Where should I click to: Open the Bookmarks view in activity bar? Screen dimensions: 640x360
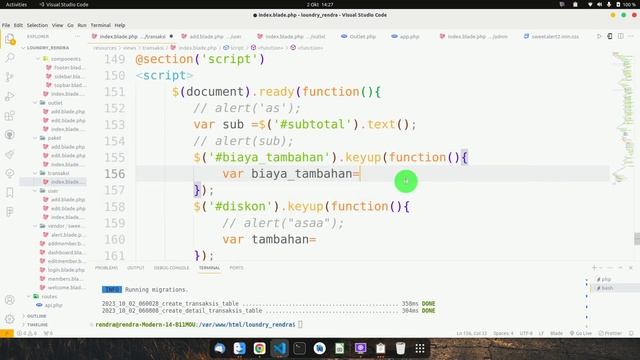point(10,192)
